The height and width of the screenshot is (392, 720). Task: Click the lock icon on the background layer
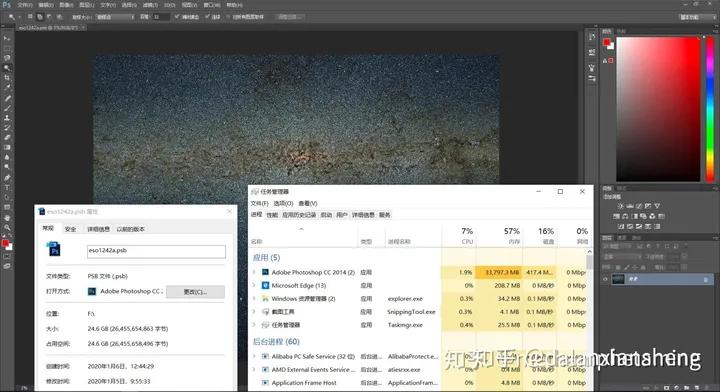(x=706, y=279)
